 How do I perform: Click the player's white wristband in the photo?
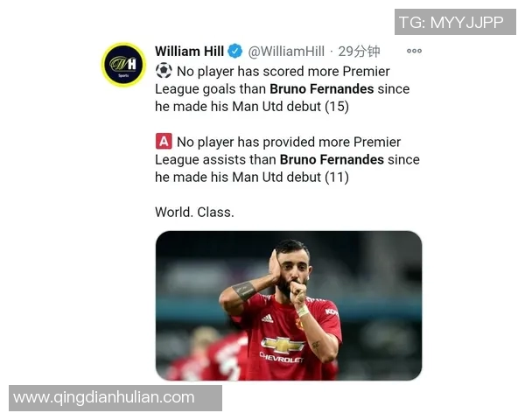pos(303,311)
